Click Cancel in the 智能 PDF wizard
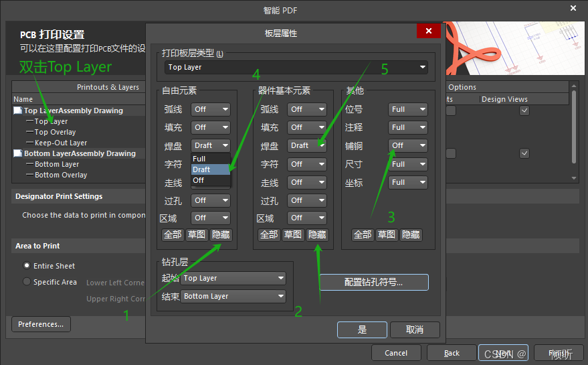Viewport: 588px width, 365px height. [x=396, y=353]
